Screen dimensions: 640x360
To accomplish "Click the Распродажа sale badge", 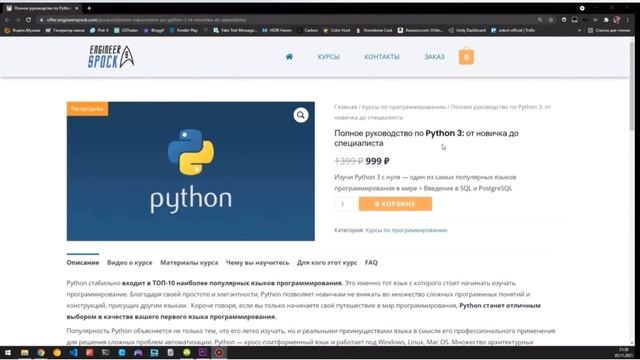I will pyautogui.click(x=87, y=109).
